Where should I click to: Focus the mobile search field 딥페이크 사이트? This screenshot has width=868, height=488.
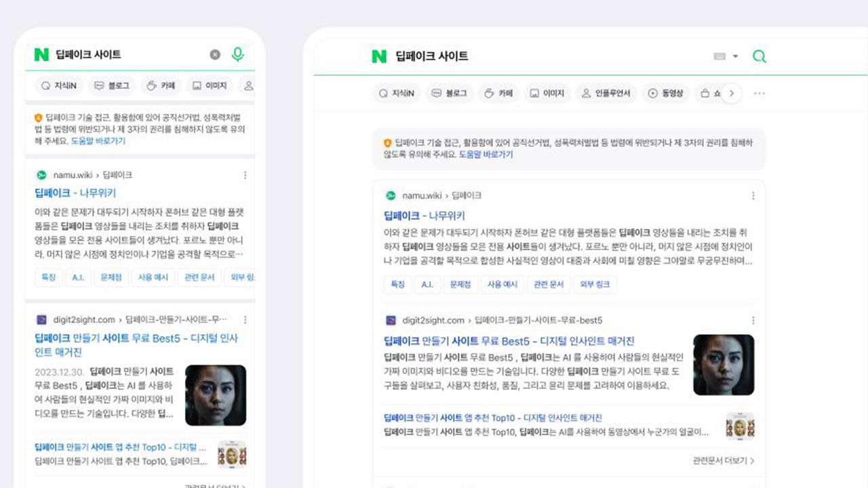pyautogui.click(x=129, y=55)
